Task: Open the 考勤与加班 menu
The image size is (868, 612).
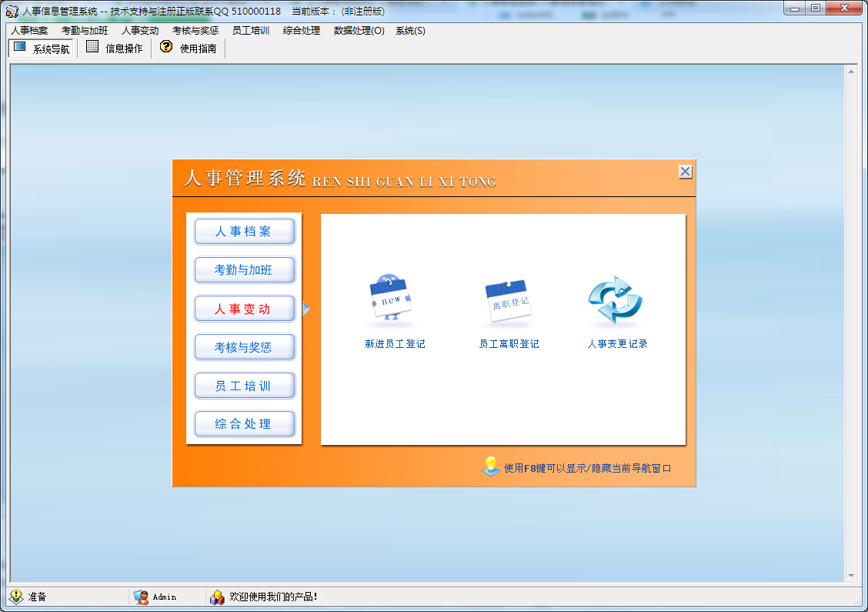Action: pos(85,31)
